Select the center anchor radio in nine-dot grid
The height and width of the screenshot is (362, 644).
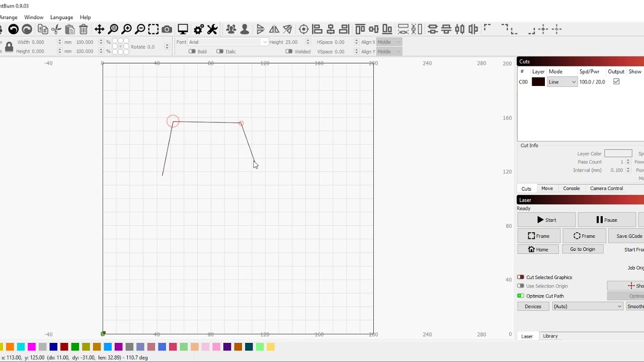[121, 46]
